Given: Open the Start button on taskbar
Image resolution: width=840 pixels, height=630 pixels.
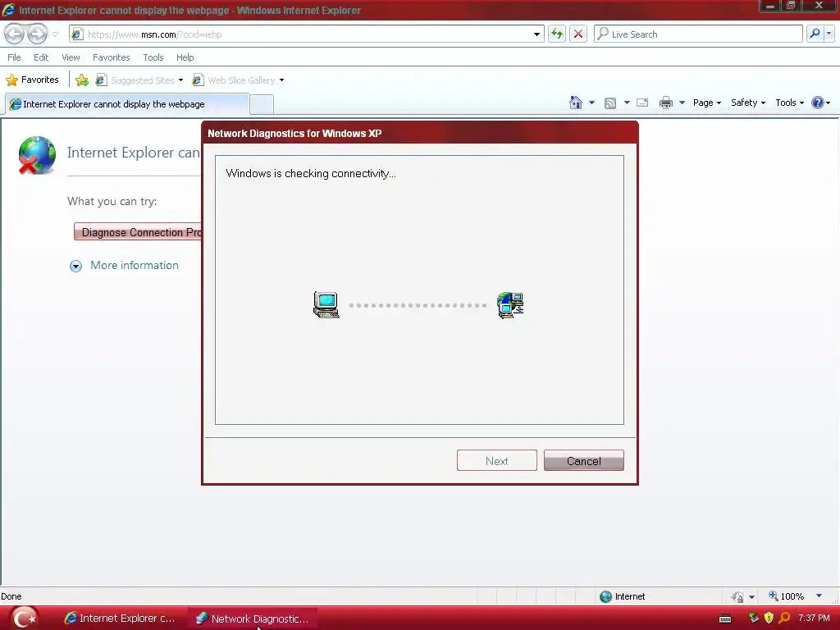Looking at the screenshot, I should 24,618.
